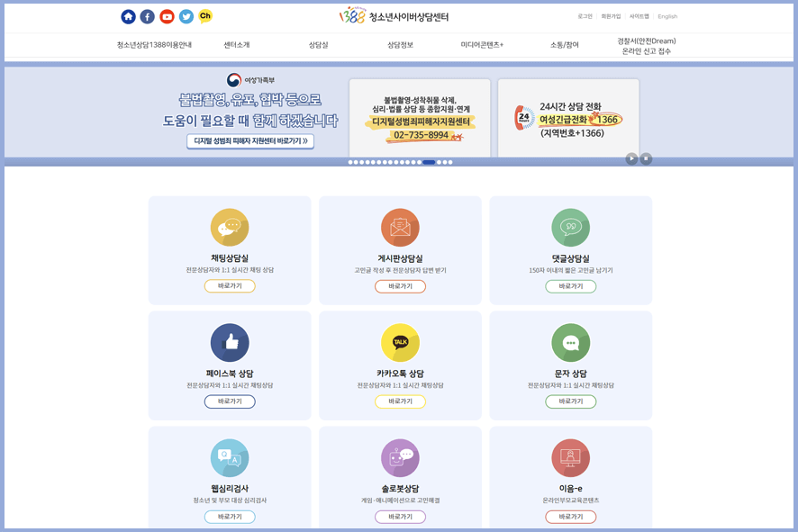Select the first banner slide dot
Viewport: 798px width, 532px height.
coord(350,162)
